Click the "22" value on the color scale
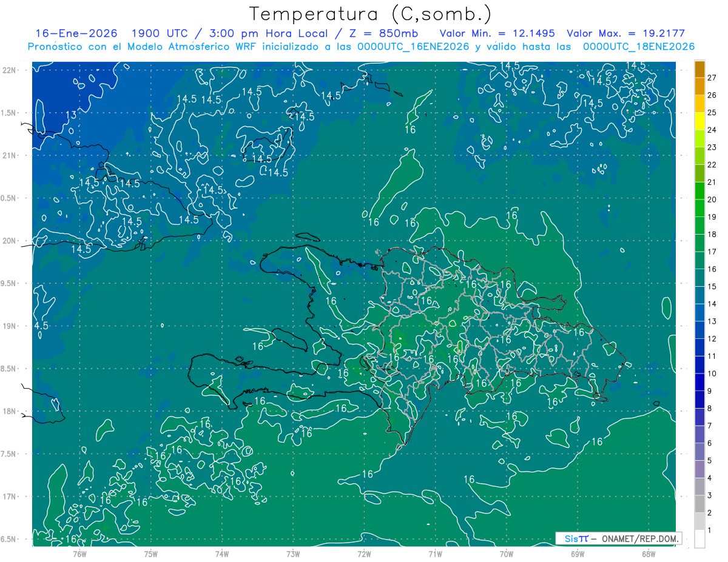728x562 pixels. (x=712, y=164)
